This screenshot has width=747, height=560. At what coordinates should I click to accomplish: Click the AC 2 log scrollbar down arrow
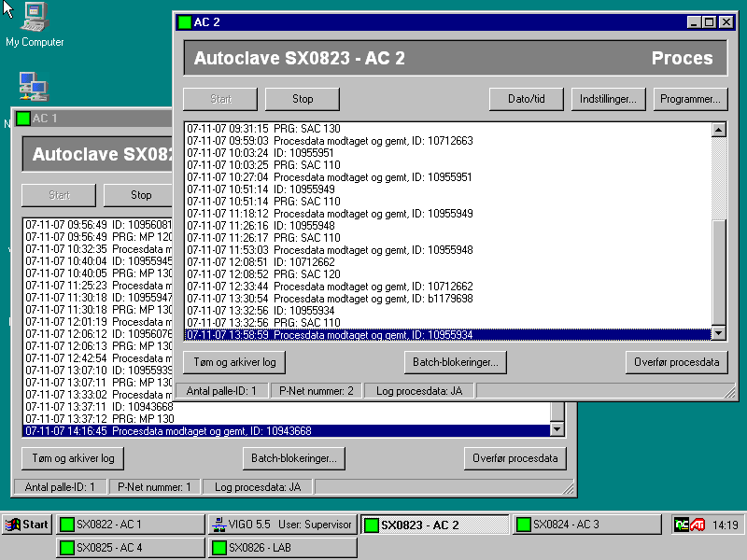click(719, 333)
